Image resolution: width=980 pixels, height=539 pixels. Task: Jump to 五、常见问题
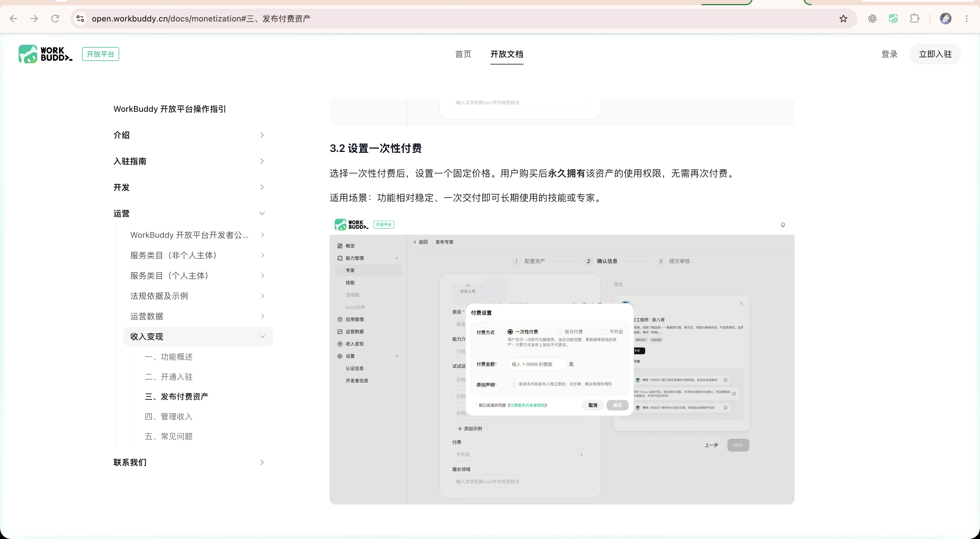coord(169,436)
